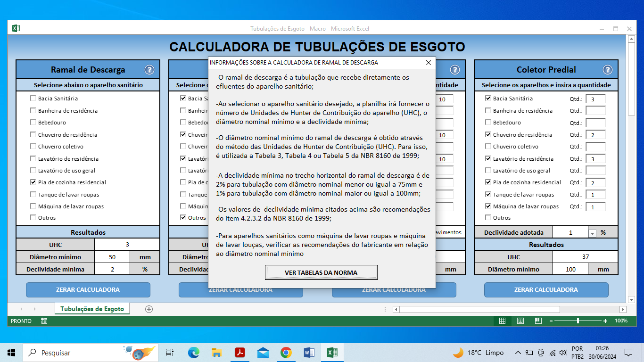Click ZERAR CALCULADORA under Ramal de Descarga
This screenshot has width=644, height=362.
pyautogui.click(x=88, y=290)
